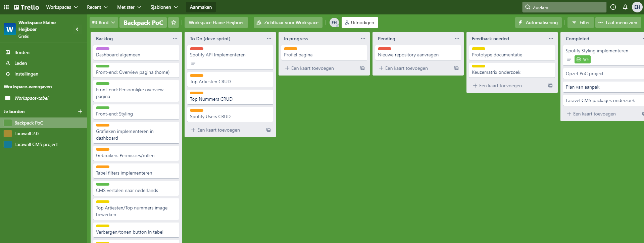Open the Backlog list actions menu

[x=175, y=39]
